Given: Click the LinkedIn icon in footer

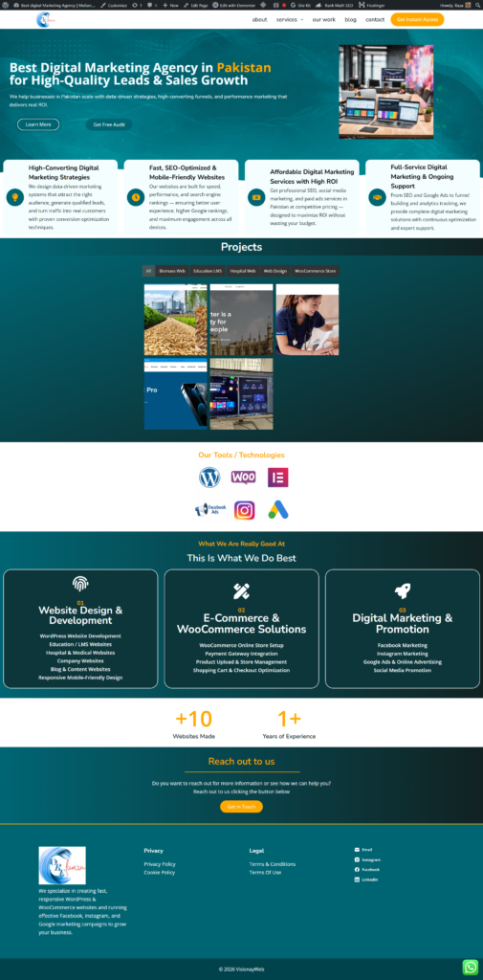Looking at the screenshot, I should pyautogui.click(x=357, y=880).
